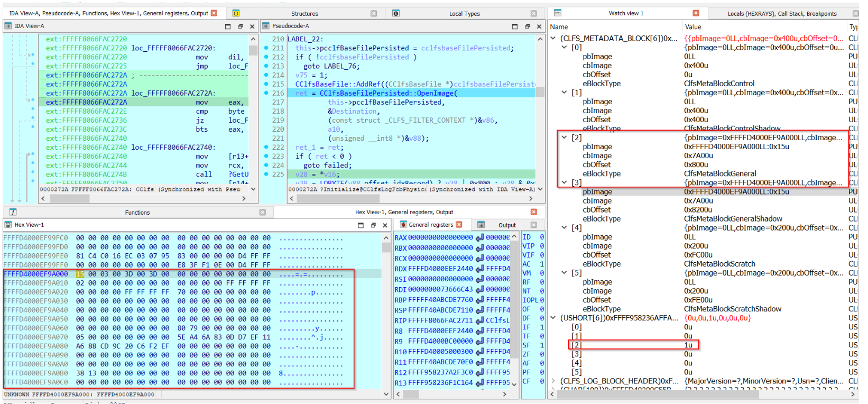Image resolution: width=868 pixels, height=404 pixels.
Task: Close the Watch view 1 tab
Action: [x=696, y=13]
